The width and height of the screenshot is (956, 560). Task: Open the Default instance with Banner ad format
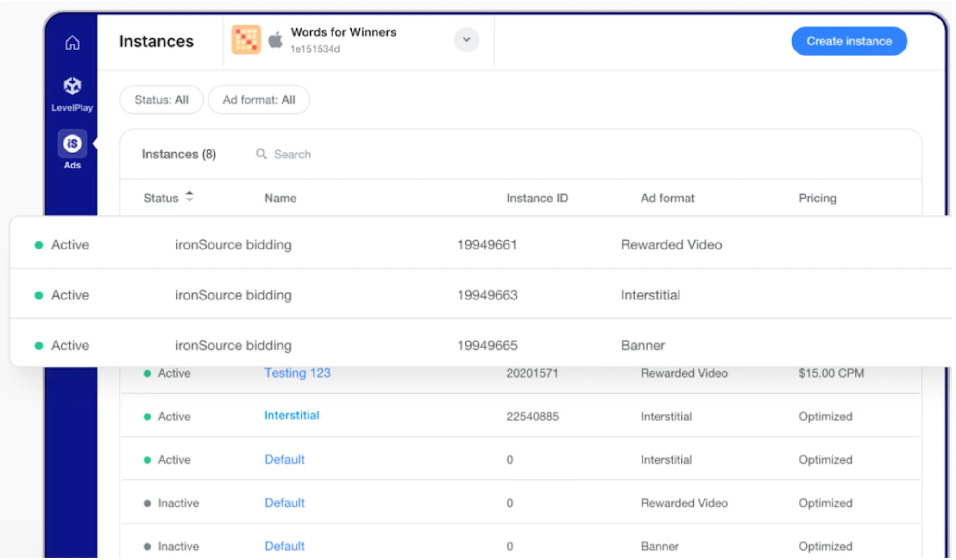[x=284, y=546]
